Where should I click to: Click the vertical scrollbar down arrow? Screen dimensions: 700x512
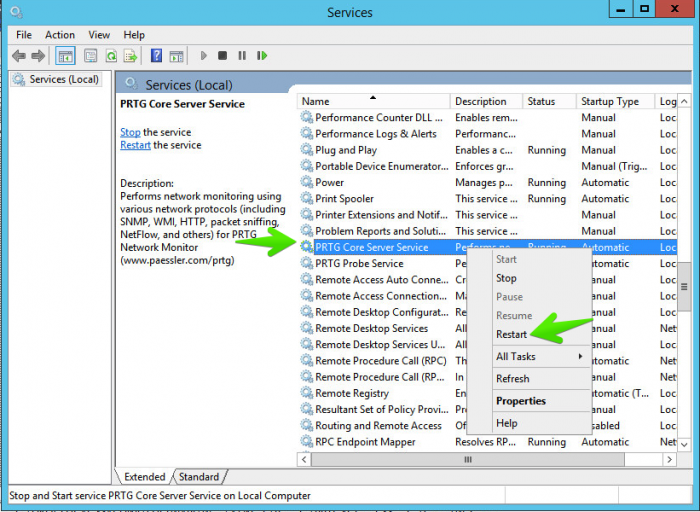[684, 444]
